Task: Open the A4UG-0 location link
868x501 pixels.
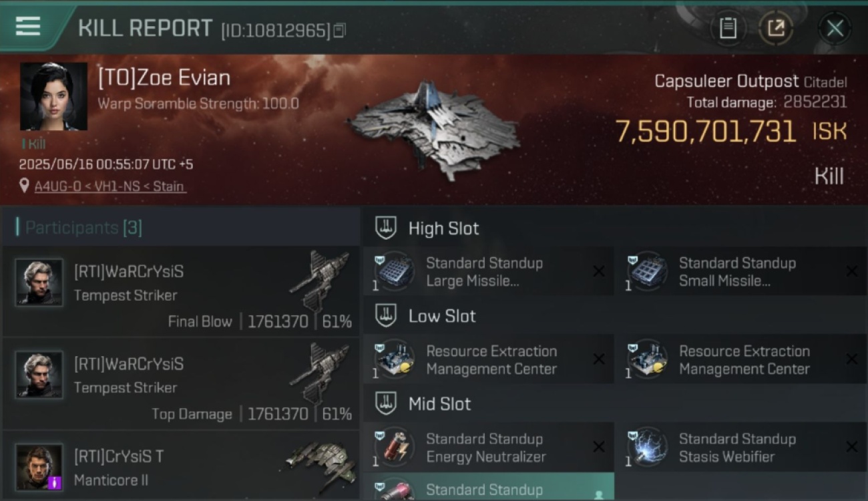Action: [x=110, y=186]
